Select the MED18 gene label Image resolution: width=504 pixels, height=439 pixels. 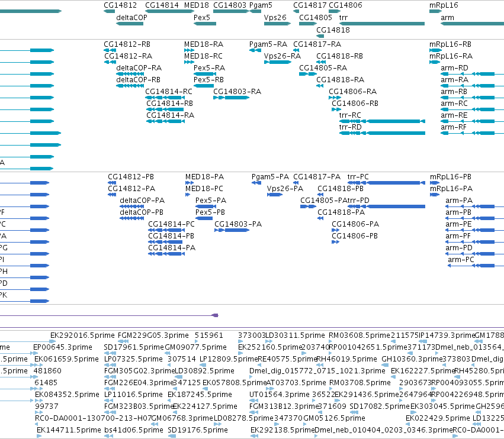[x=197, y=5]
